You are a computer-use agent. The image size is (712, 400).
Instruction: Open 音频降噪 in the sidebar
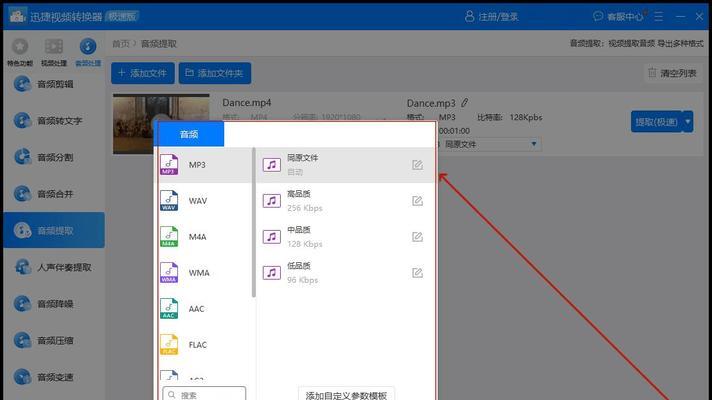point(54,304)
